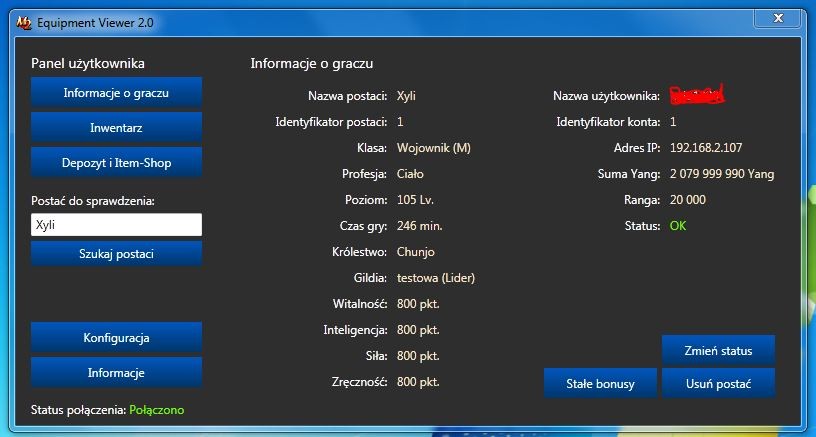Click the IP address 192.168.2.107
Screen dimensions: 816x437
pos(706,148)
